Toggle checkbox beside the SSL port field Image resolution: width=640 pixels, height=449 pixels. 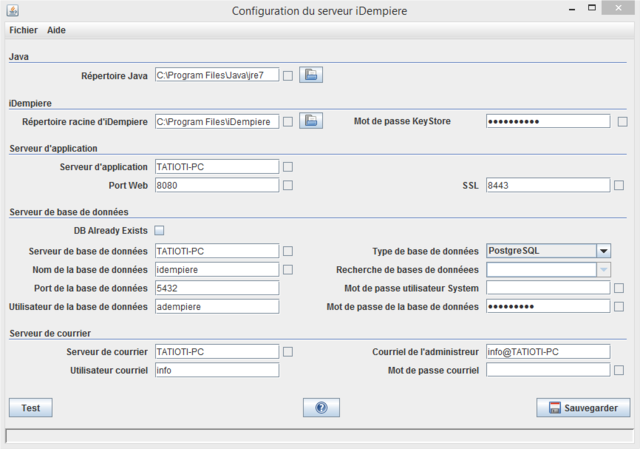tap(622, 185)
